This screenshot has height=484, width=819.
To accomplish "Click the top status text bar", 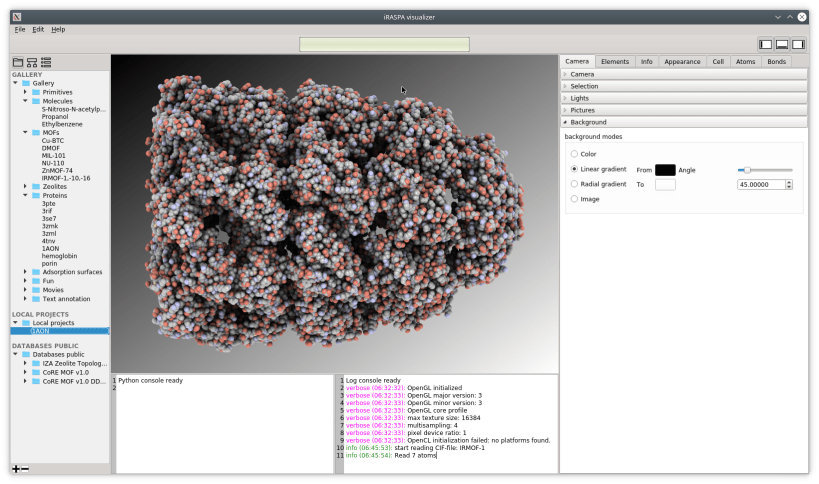I will pos(384,44).
